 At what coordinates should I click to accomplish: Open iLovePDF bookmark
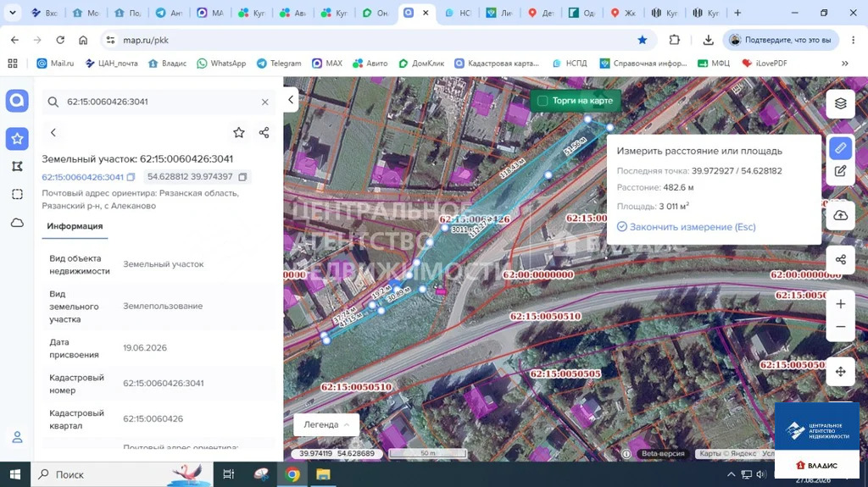(x=765, y=63)
